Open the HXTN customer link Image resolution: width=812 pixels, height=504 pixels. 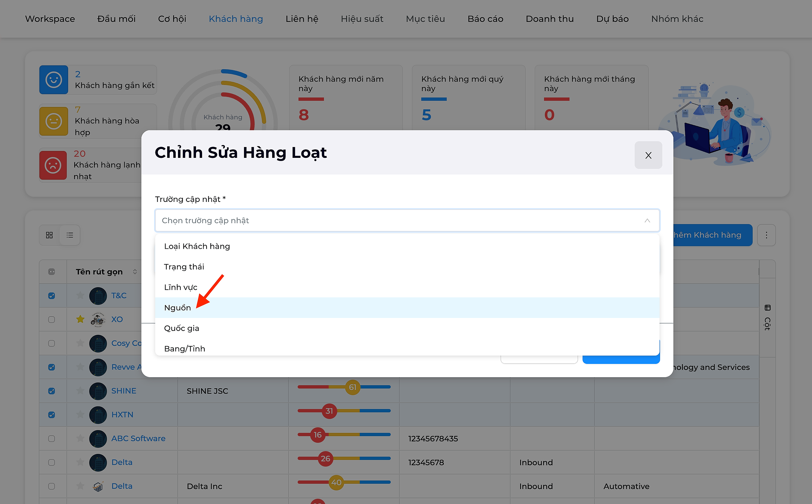122,414
